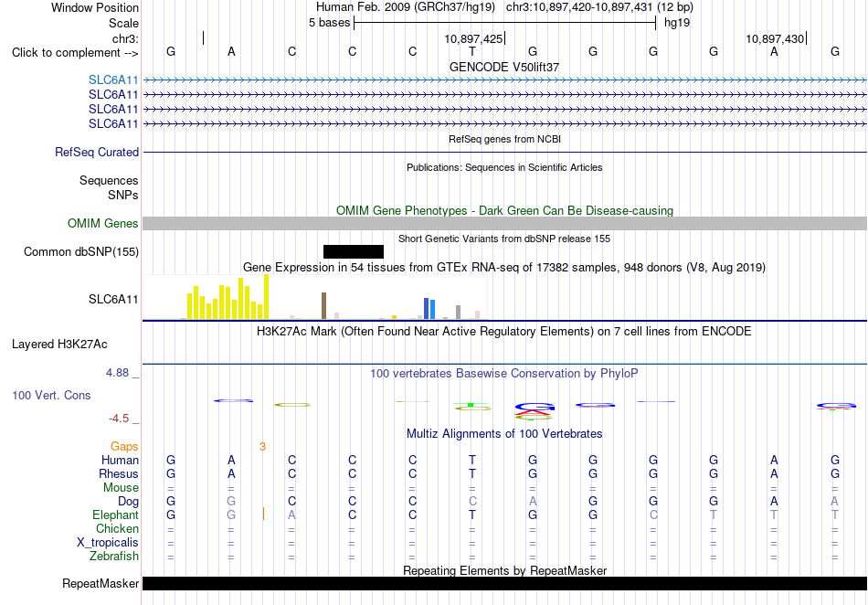Click the 'chr3:' ruler label

click(125, 38)
